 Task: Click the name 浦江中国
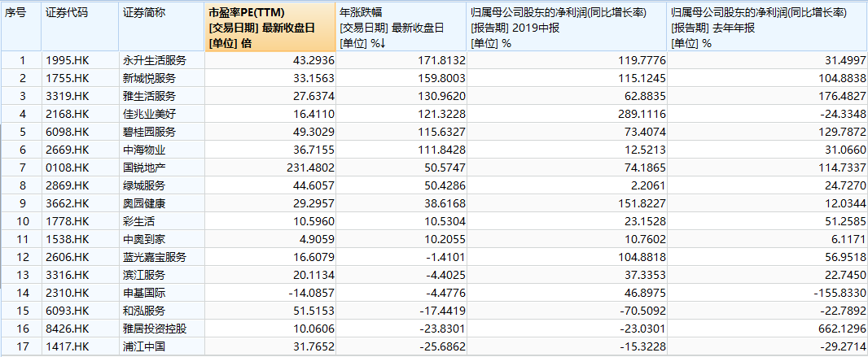click(x=144, y=346)
